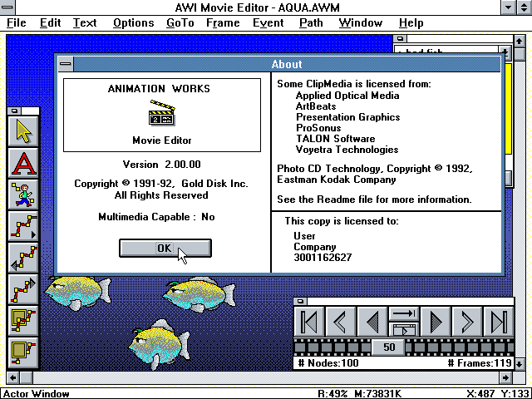Screen dimensions: 532x399
Task: Open the GoTo menu
Action: pos(180,22)
